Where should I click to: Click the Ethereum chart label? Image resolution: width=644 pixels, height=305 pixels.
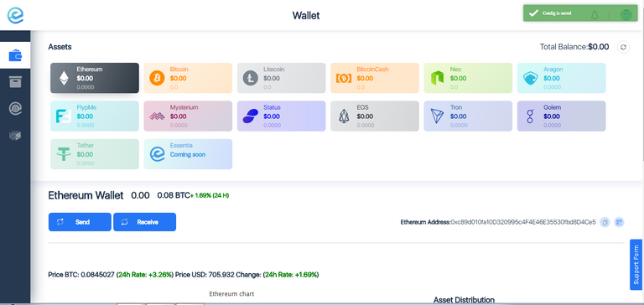point(231,294)
